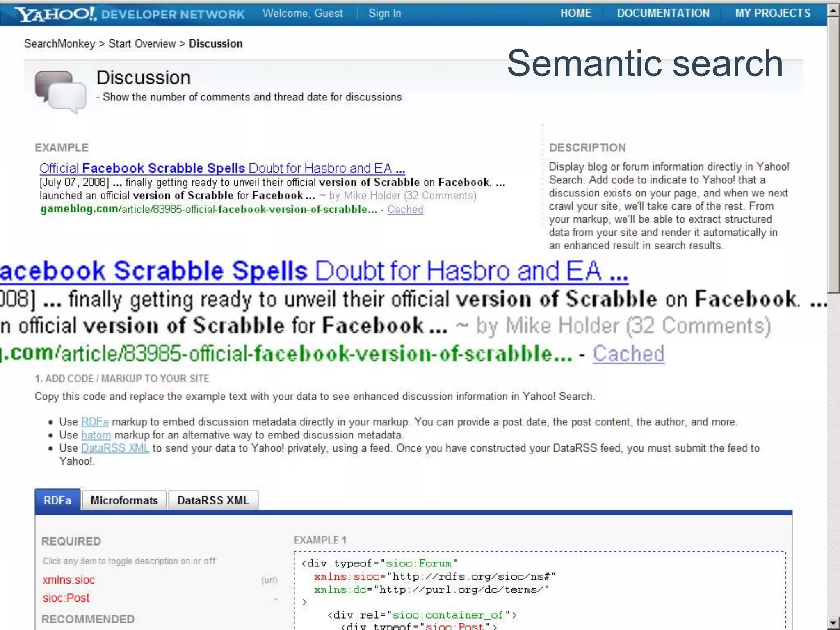Click the 'by Mike Holder (32 Comments)' small text
The height and width of the screenshot is (630, 840).
(x=402, y=196)
